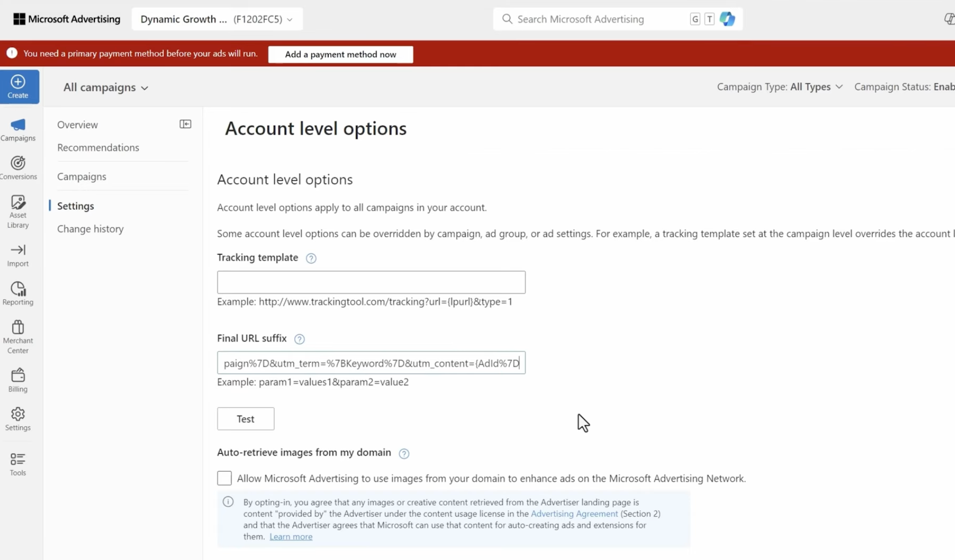The width and height of the screenshot is (955, 560).
Task: Click text 'Example: param1=values1&param2=value2'
Action: [x=313, y=382]
